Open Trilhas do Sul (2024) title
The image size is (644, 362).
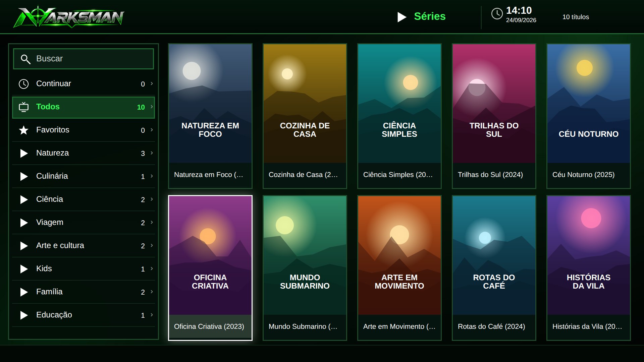coord(490,175)
